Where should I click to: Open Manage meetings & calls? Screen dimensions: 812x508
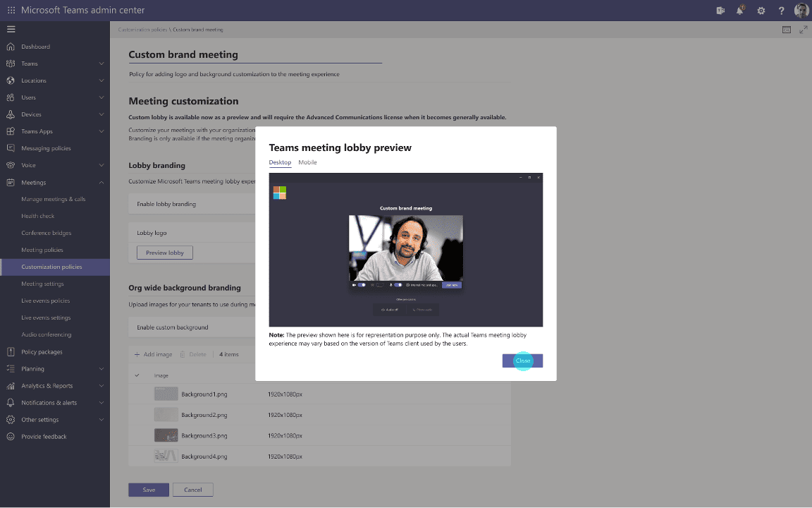(54, 199)
